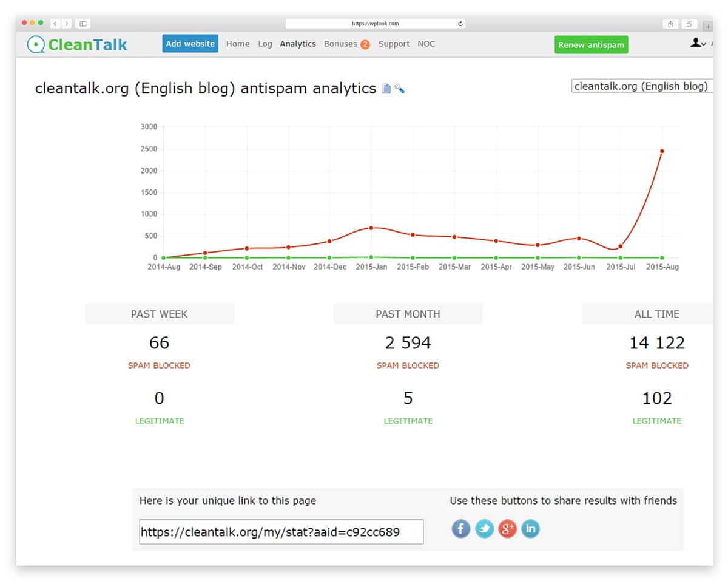
Task: Click the 102 legitimate value
Action: click(657, 398)
